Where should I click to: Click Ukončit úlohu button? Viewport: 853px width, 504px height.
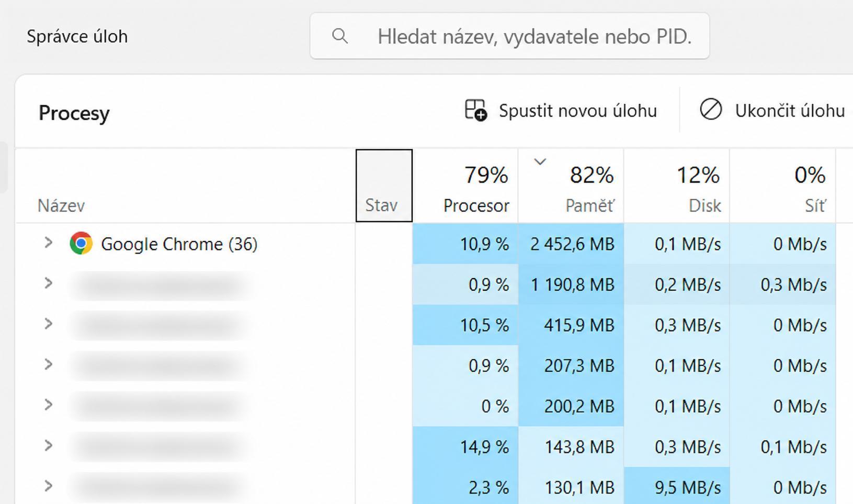pos(772,110)
